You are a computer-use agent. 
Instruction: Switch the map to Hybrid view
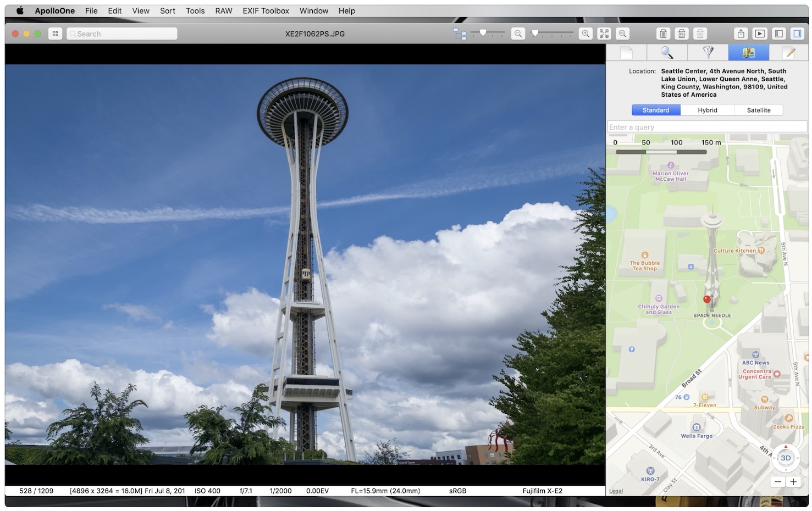point(708,110)
